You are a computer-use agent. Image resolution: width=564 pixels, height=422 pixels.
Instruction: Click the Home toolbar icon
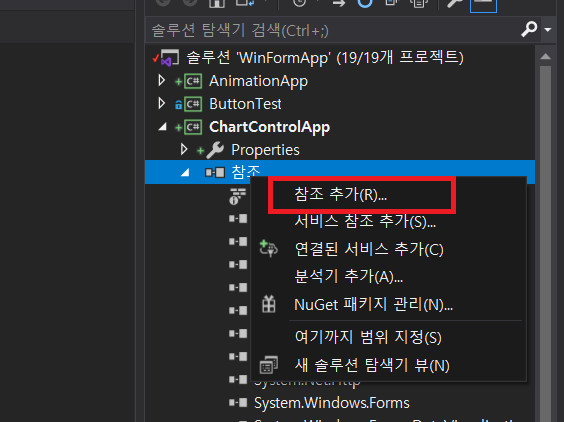point(217,3)
